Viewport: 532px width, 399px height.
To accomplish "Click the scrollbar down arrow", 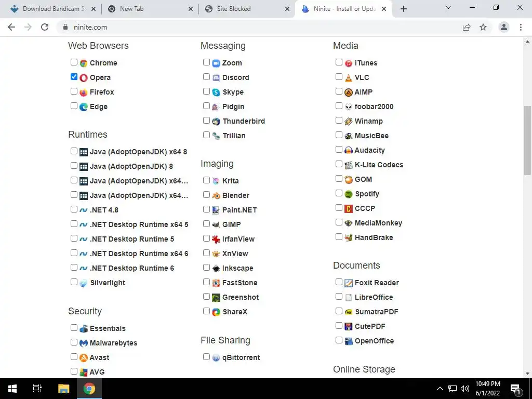I will [x=527, y=374].
